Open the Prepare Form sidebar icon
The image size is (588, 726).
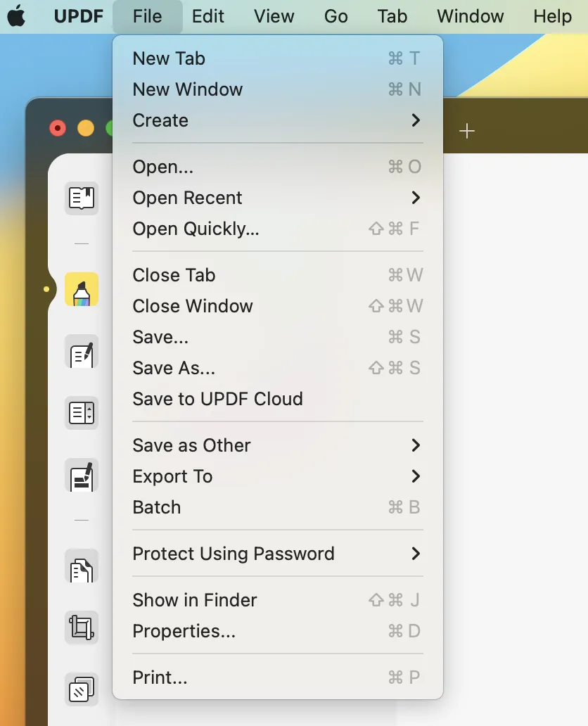[82, 413]
